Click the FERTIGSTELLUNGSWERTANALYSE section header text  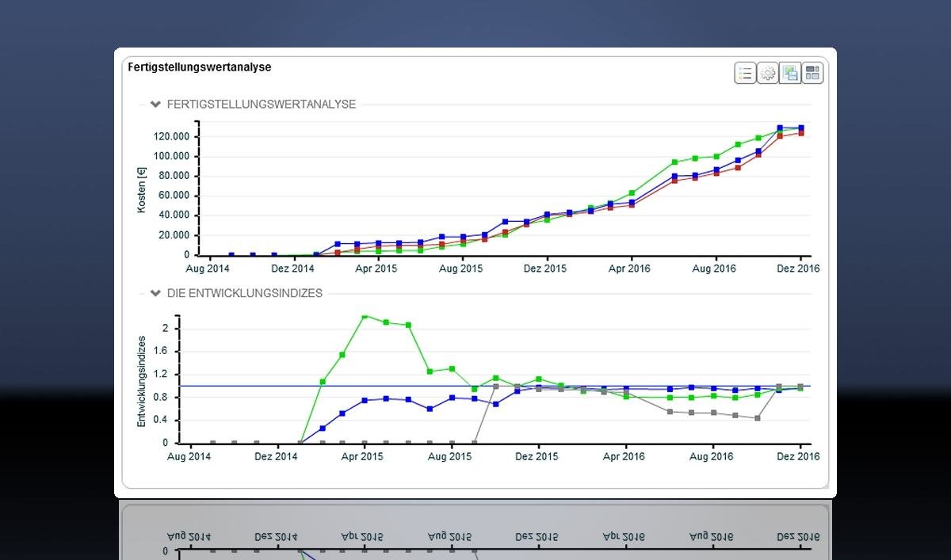point(262,104)
